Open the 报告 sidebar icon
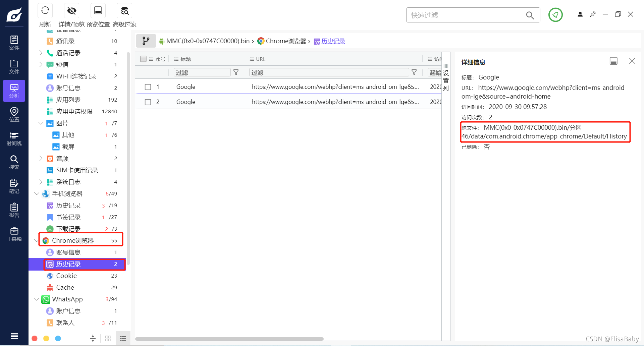Viewport: 644px width, 346px height. [14, 210]
